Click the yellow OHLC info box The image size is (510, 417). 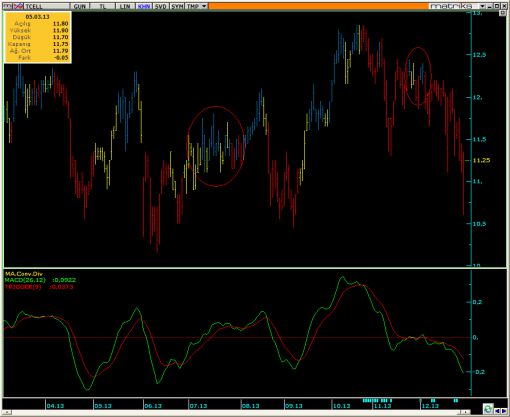click(x=38, y=37)
